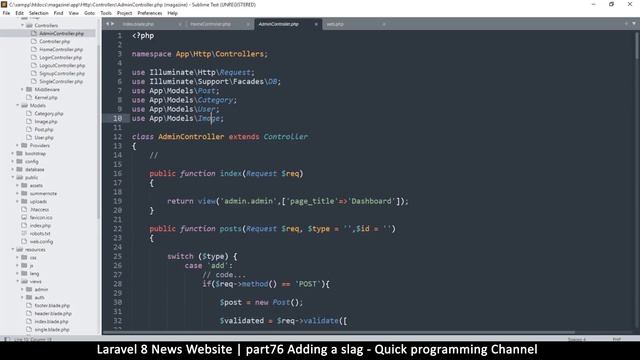Open the File menu
The height and width of the screenshot is (360, 640).
point(6,13)
